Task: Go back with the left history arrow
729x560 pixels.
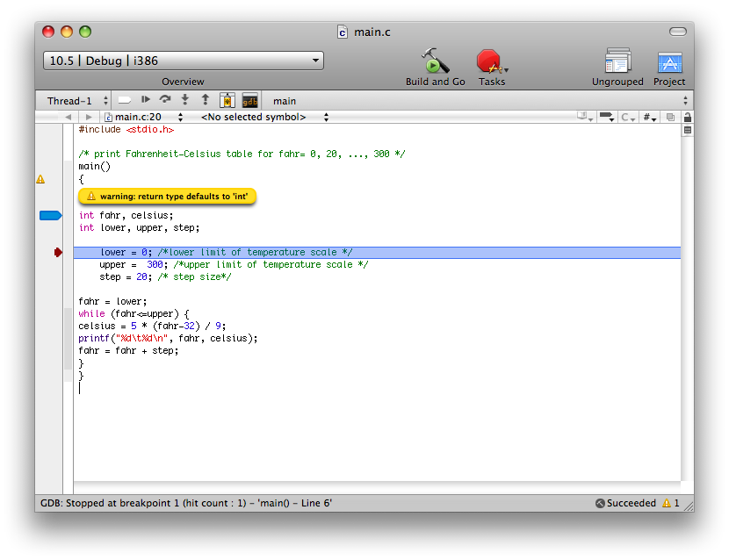Action: [69, 117]
